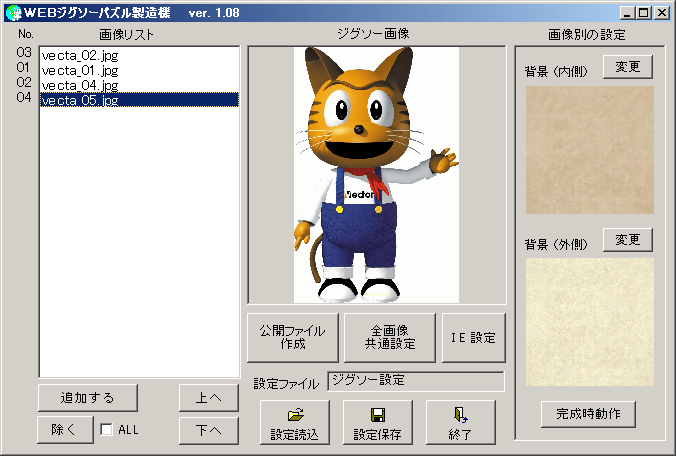Screen dimensions: 676x456
Task: Click the 追加する button
Action: [88, 398]
